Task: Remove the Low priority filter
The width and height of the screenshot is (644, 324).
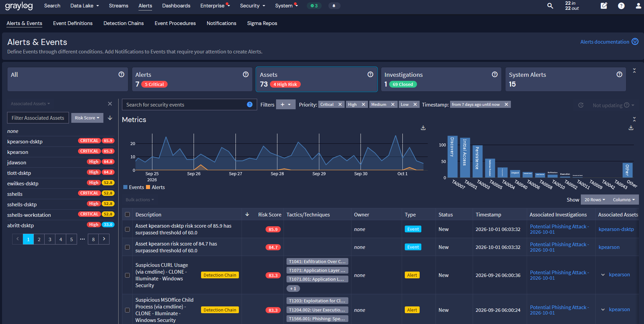Action: pyautogui.click(x=415, y=105)
